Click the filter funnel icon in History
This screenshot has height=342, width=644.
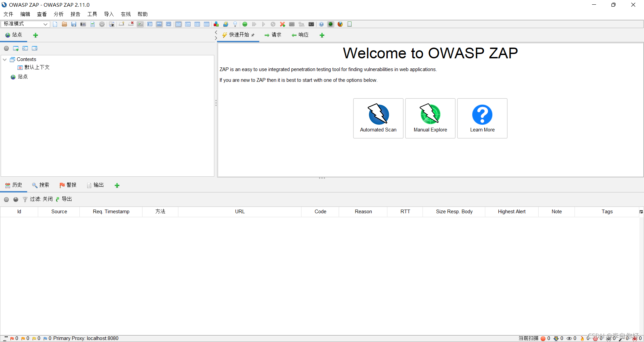pos(25,199)
